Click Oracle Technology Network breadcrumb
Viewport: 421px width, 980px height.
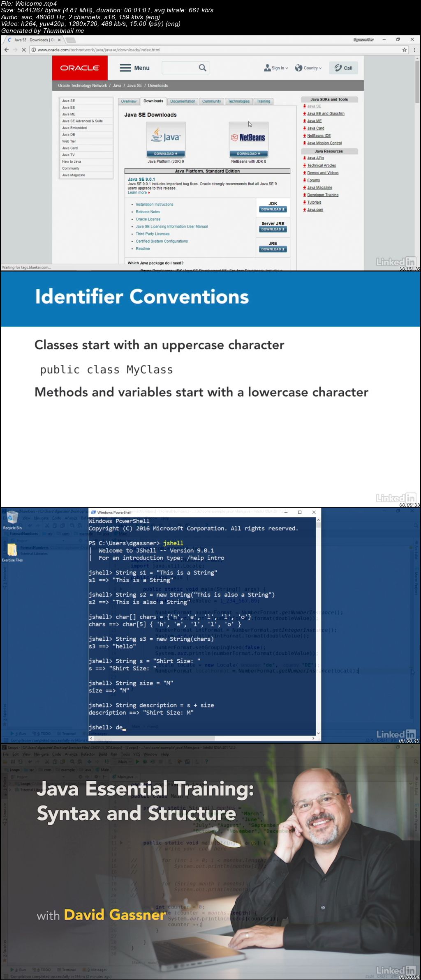click(x=82, y=85)
